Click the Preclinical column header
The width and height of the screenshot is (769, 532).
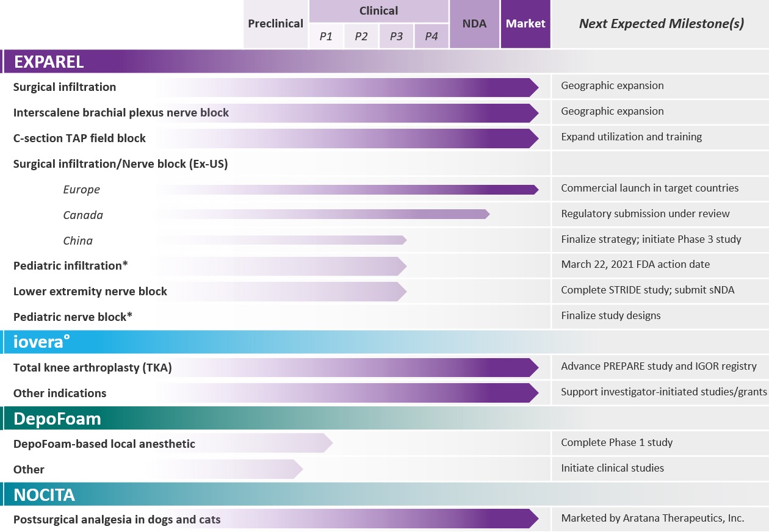[x=275, y=24]
